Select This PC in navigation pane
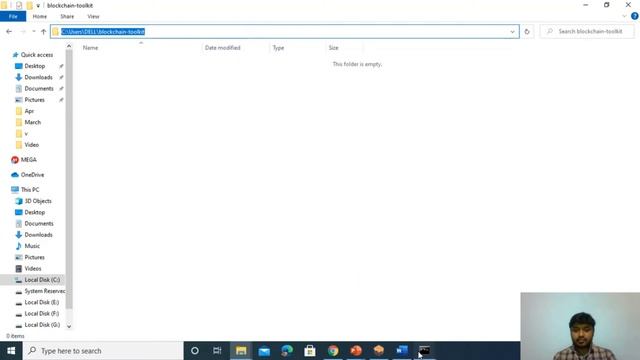Image resolution: width=640 pixels, height=360 pixels. 30,189
